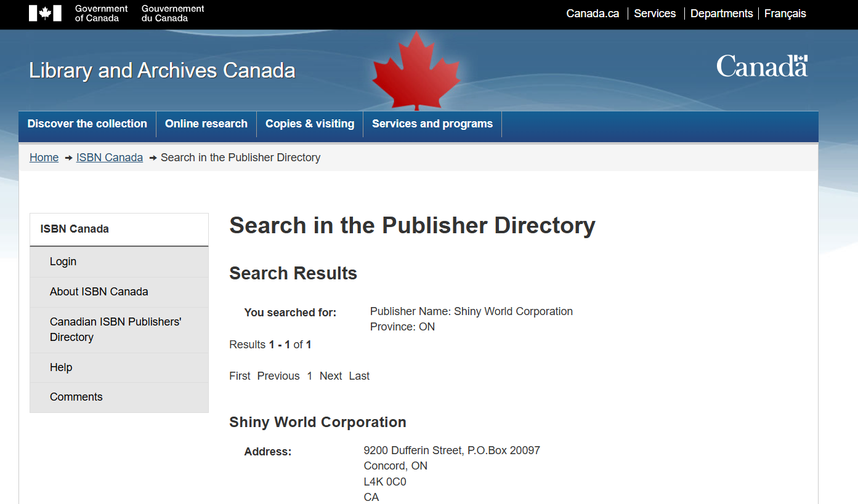Open the Departments link in the header

pyautogui.click(x=721, y=13)
